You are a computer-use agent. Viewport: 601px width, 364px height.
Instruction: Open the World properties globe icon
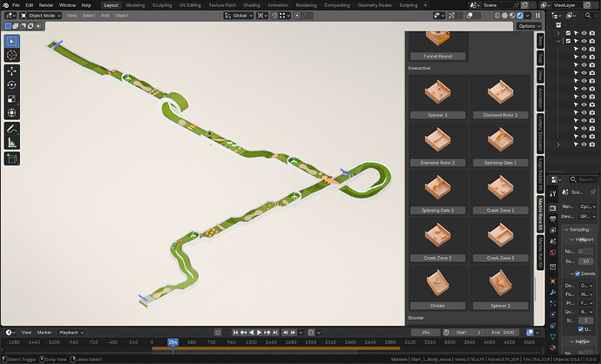point(553,253)
